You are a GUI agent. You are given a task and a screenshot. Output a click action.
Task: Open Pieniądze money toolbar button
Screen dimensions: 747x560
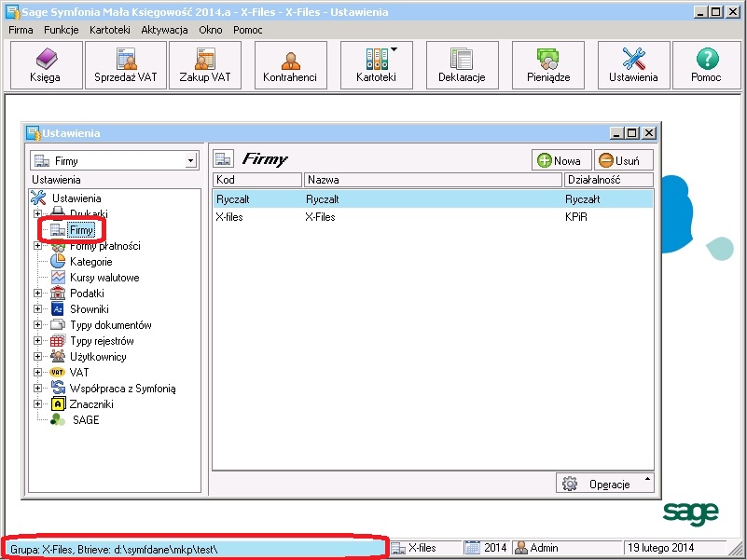coord(547,65)
